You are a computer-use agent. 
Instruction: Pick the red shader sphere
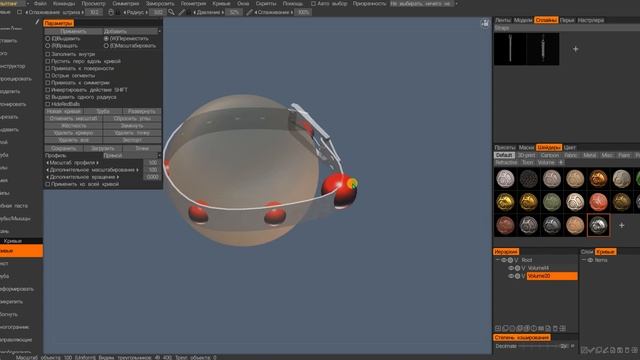[598, 202]
